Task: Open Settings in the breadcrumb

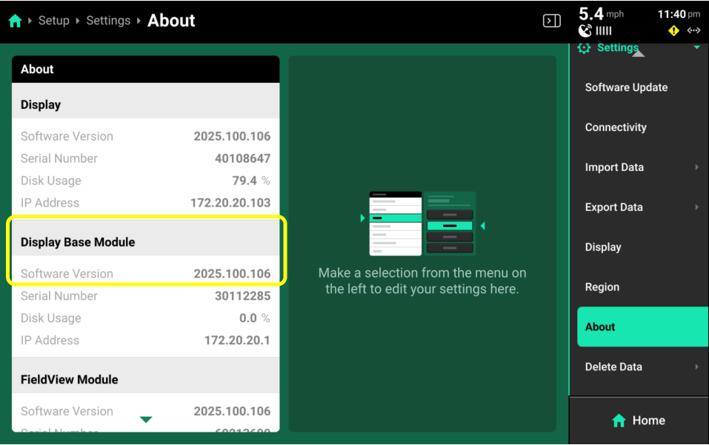Action: [108, 20]
